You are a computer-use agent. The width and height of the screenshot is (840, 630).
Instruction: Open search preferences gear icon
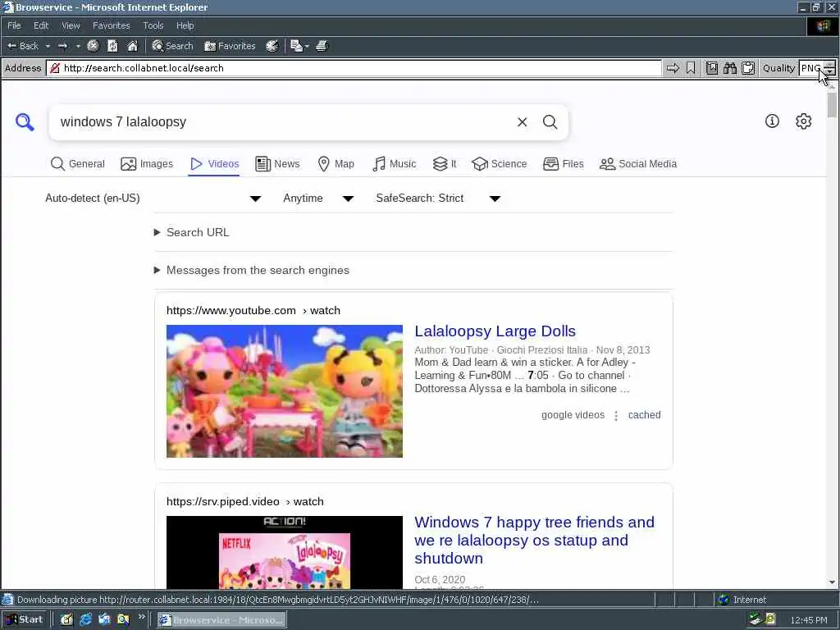click(x=804, y=121)
